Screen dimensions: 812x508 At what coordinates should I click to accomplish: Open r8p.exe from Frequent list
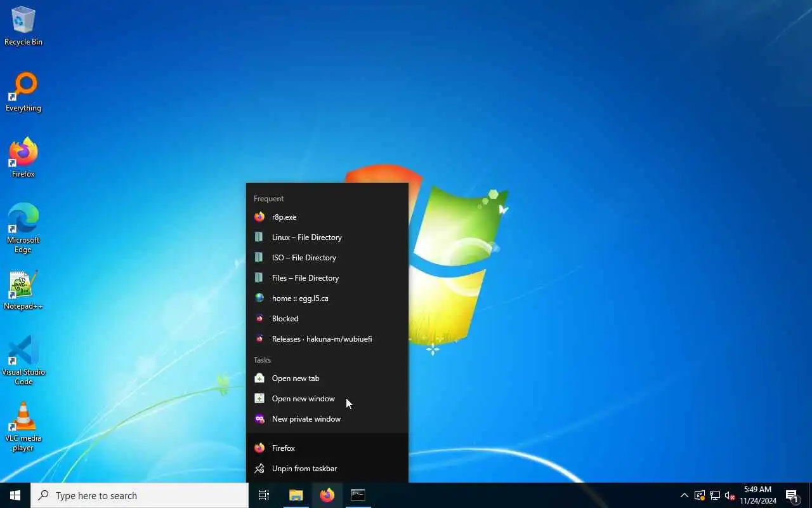[327, 217]
